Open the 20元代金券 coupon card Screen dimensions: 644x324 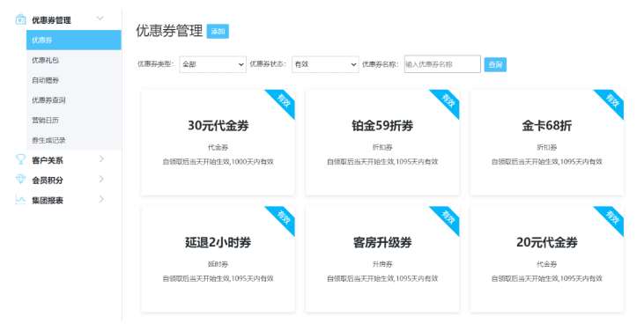tap(547, 259)
